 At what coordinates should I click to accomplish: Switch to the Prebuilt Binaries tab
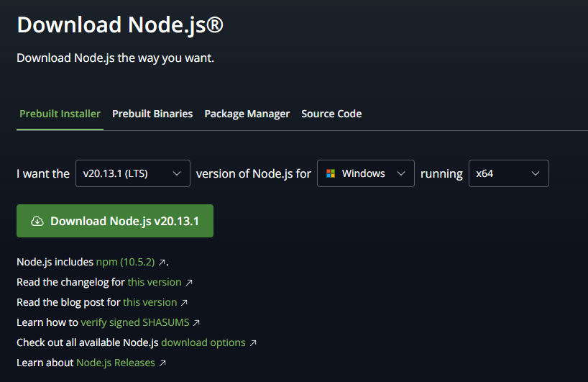pyautogui.click(x=152, y=114)
